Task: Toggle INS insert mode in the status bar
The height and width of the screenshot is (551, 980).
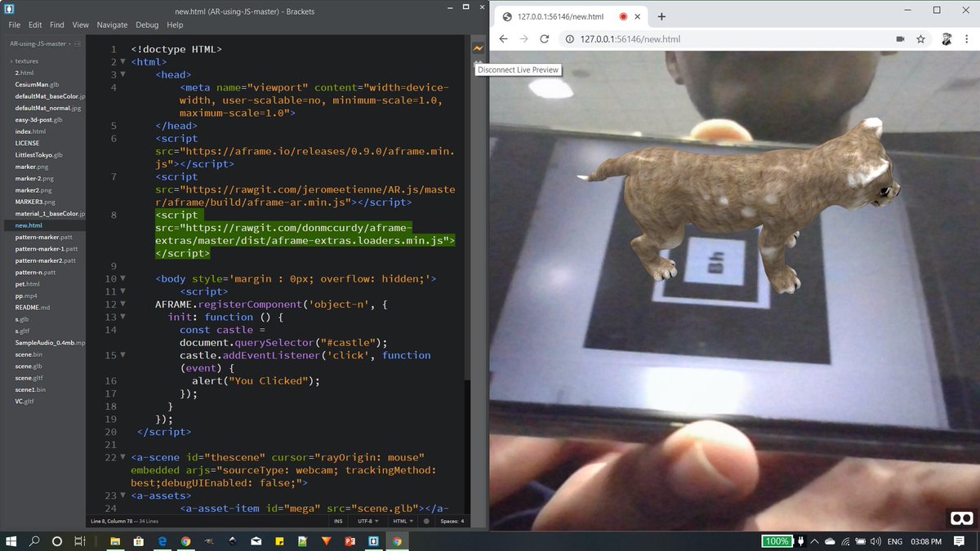Action: tap(336, 521)
